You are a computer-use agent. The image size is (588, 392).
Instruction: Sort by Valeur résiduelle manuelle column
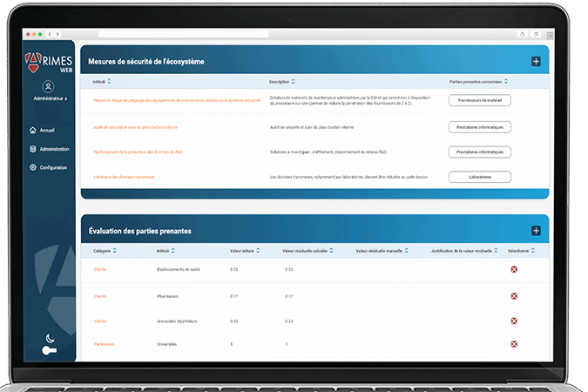pos(407,251)
